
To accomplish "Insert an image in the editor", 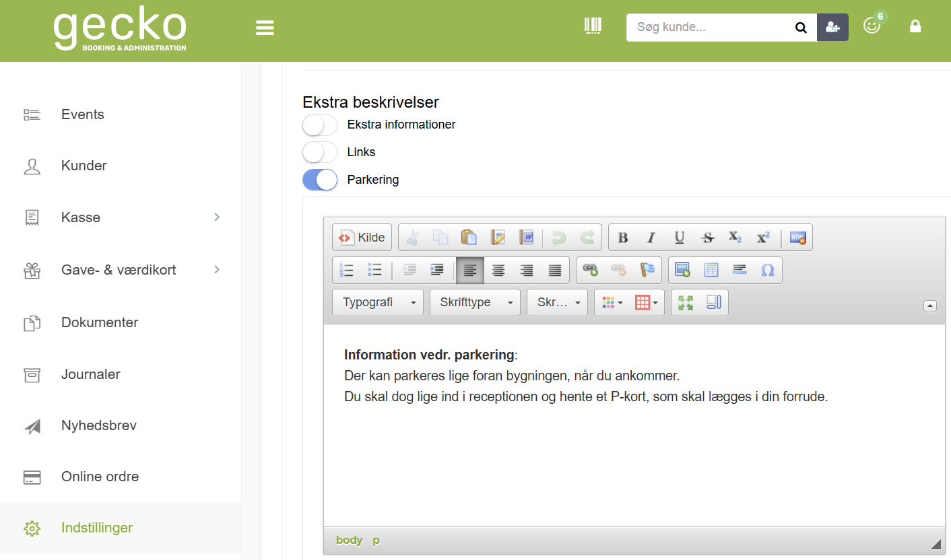I will (682, 269).
